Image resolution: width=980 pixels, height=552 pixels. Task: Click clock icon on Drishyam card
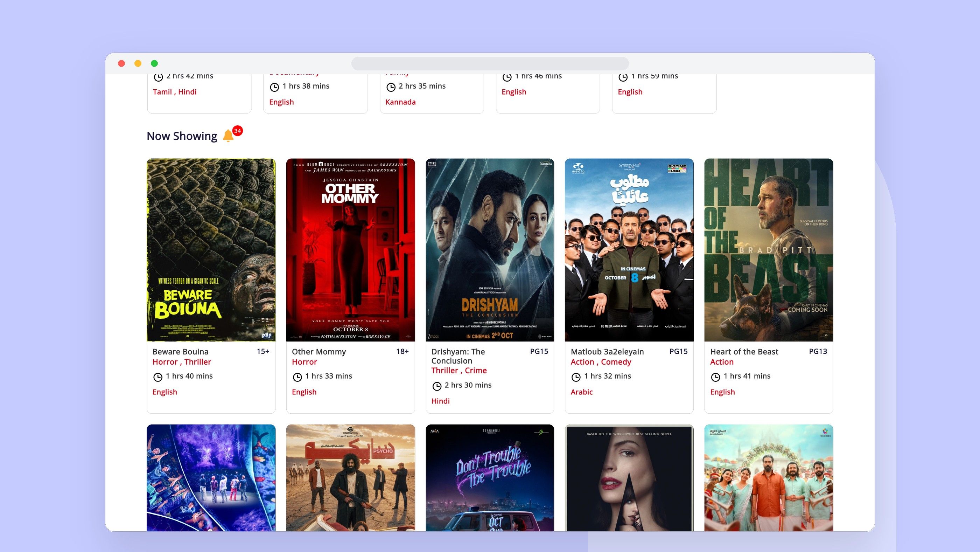click(437, 386)
